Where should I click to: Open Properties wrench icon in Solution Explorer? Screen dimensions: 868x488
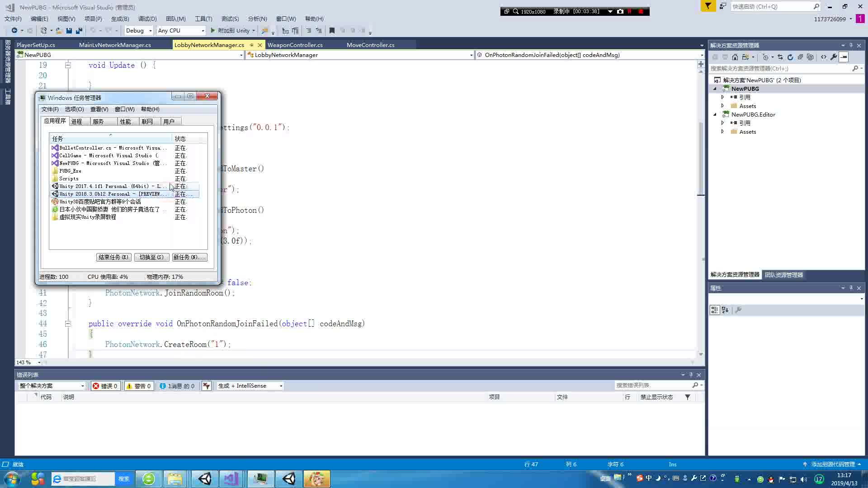pyautogui.click(x=834, y=57)
